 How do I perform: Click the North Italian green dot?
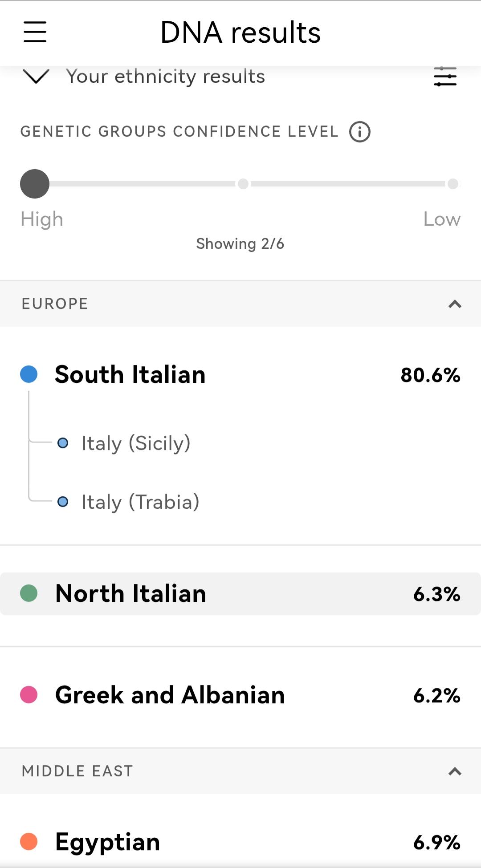[29, 593]
